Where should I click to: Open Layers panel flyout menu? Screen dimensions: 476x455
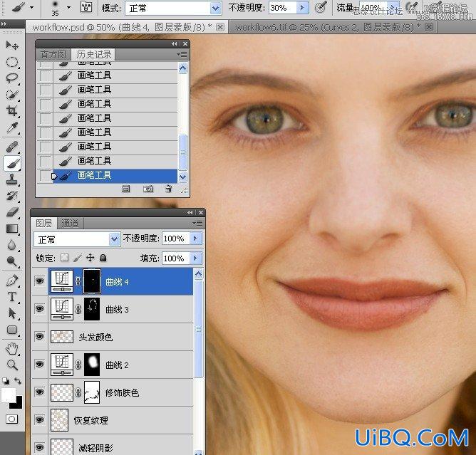197,224
